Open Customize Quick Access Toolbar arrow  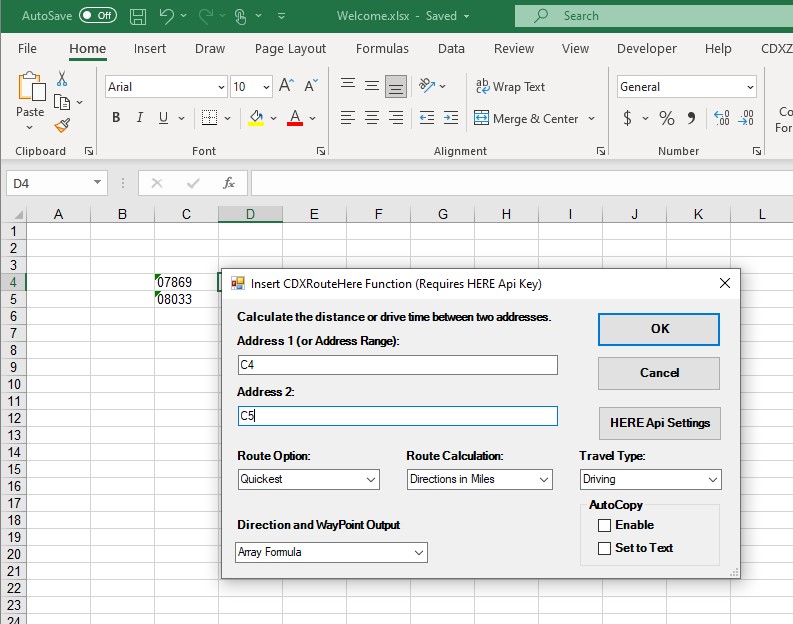pos(282,16)
